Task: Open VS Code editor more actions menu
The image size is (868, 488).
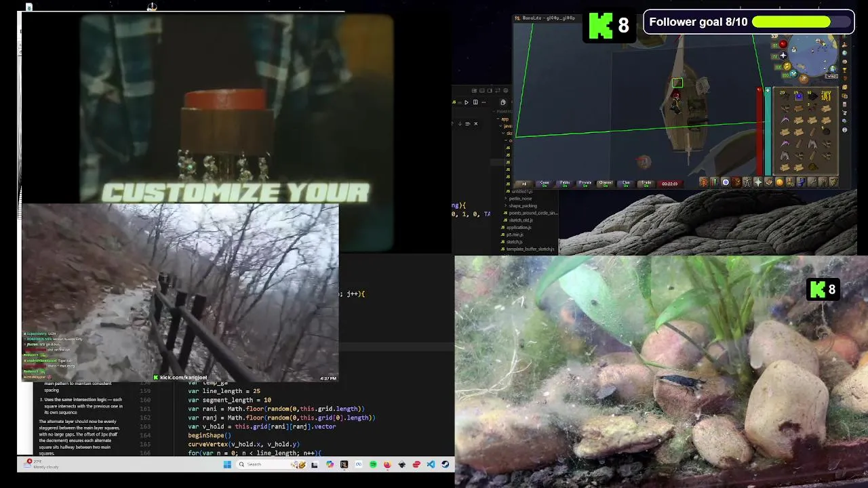Action: point(484,102)
